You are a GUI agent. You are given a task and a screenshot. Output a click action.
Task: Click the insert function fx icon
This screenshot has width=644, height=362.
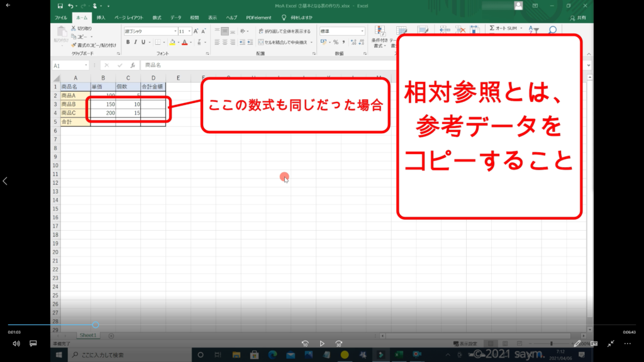coord(133,65)
